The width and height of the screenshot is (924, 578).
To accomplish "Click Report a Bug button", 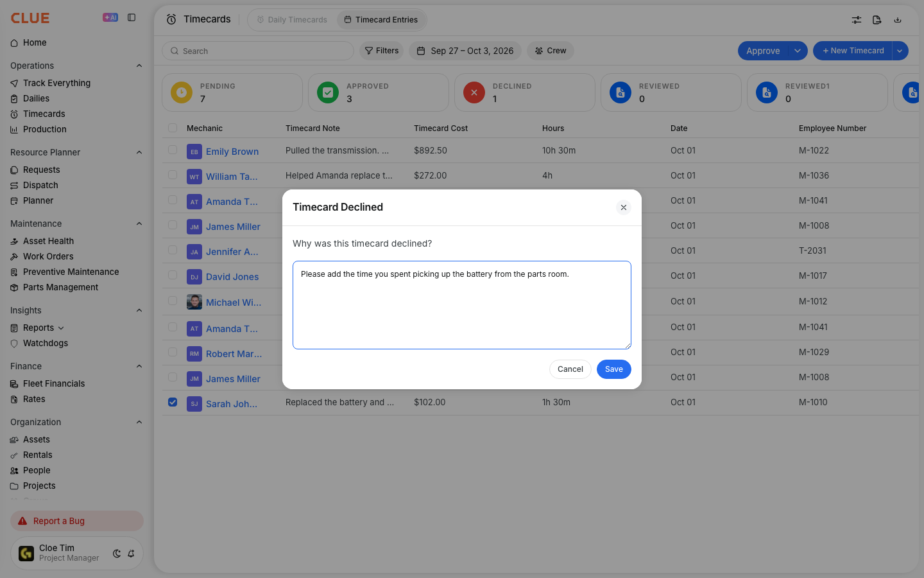I will click(77, 521).
